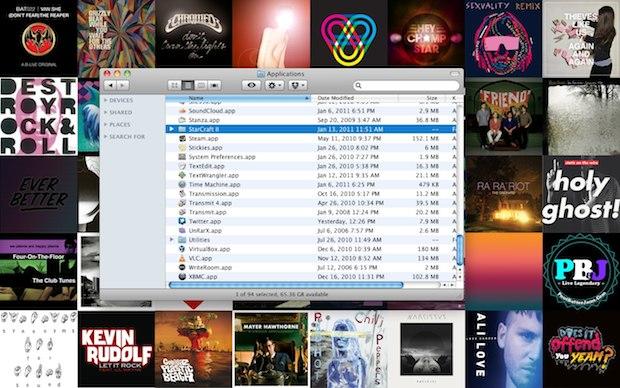Viewport: 620px width, 388px height.
Task: Click the SoundCloud.app file name
Action: point(212,111)
